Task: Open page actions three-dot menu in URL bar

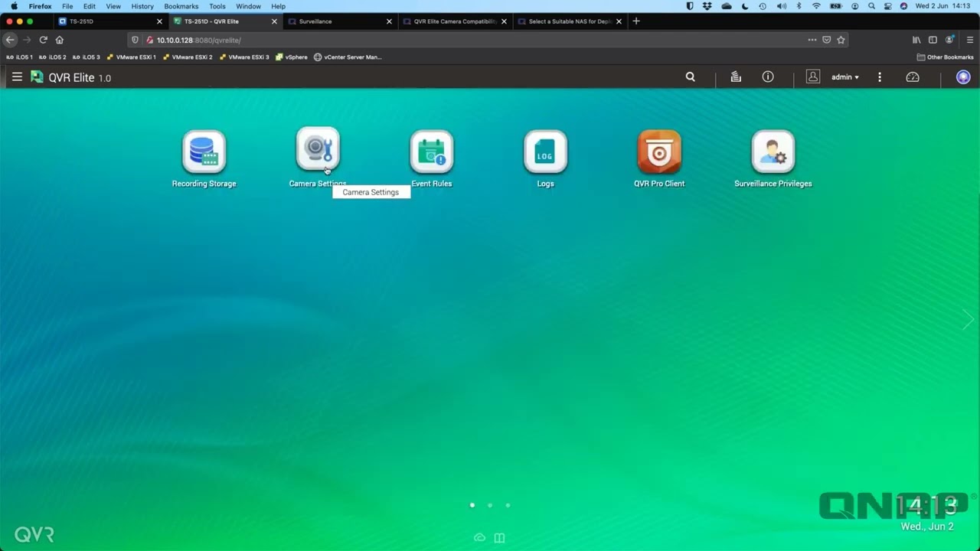Action: 812,40
